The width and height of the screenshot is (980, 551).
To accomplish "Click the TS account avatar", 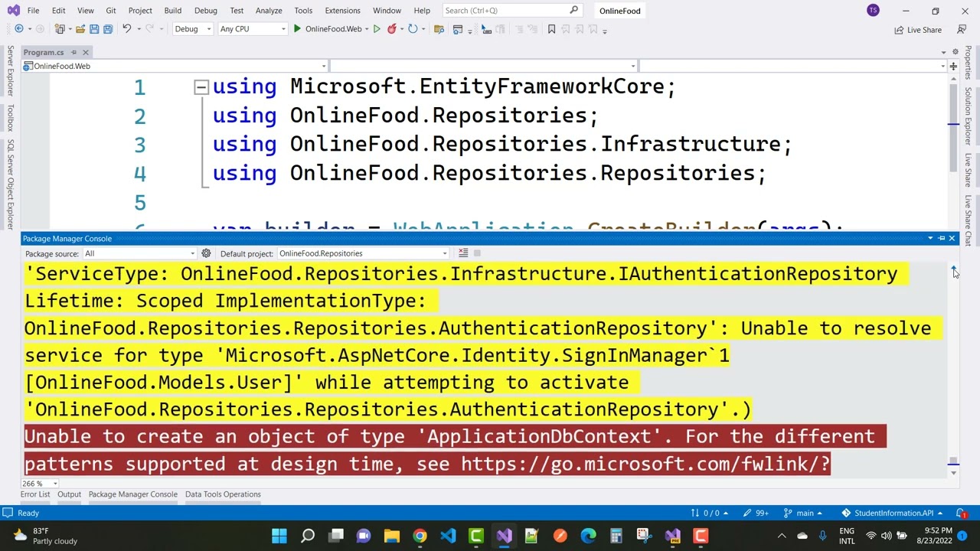I will click(873, 11).
